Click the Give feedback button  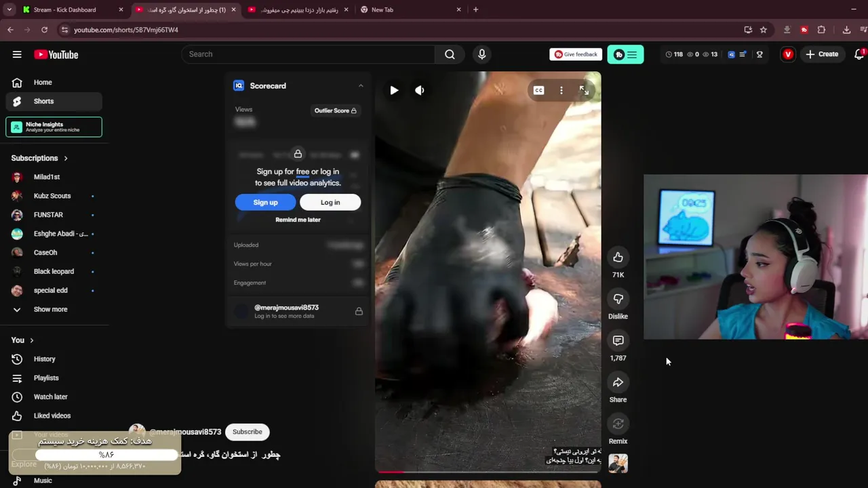pyautogui.click(x=576, y=54)
